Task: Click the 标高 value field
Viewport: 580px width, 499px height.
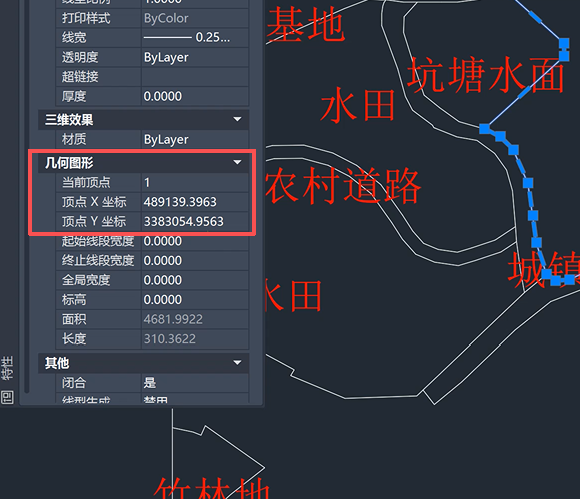Action: [195, 300]
